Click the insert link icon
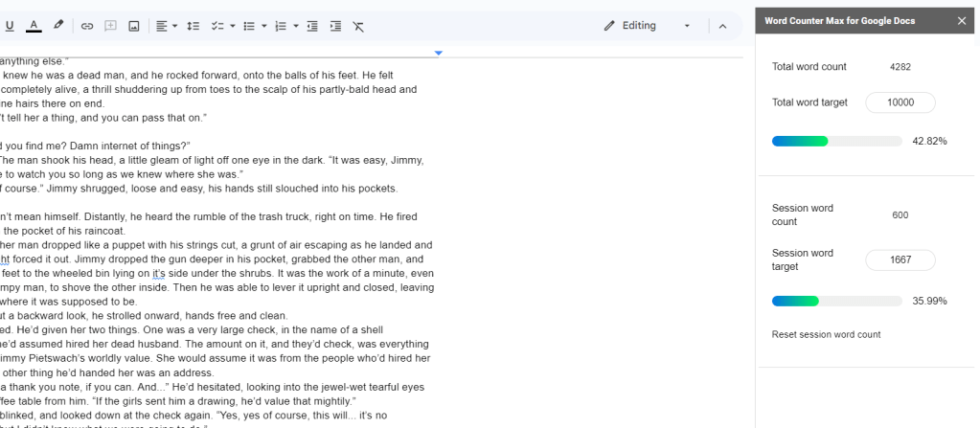Viewport: 980px width, 428px height. tap(87, 26)
